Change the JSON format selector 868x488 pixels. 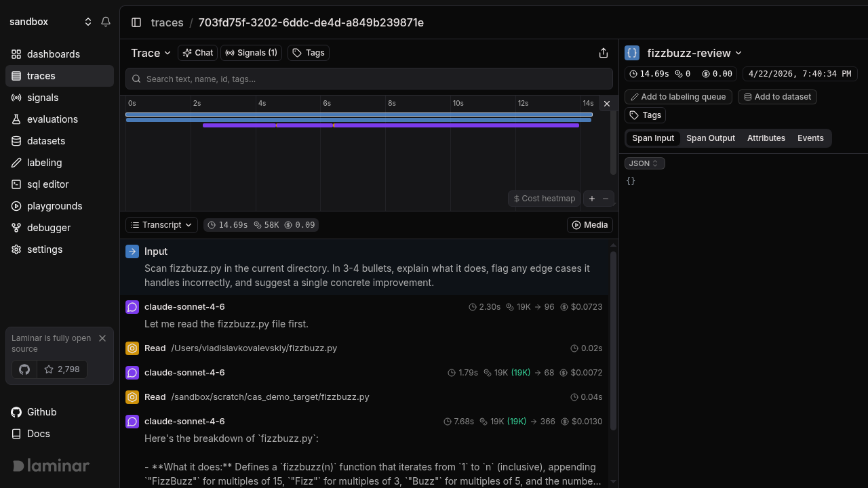point(645,163)
